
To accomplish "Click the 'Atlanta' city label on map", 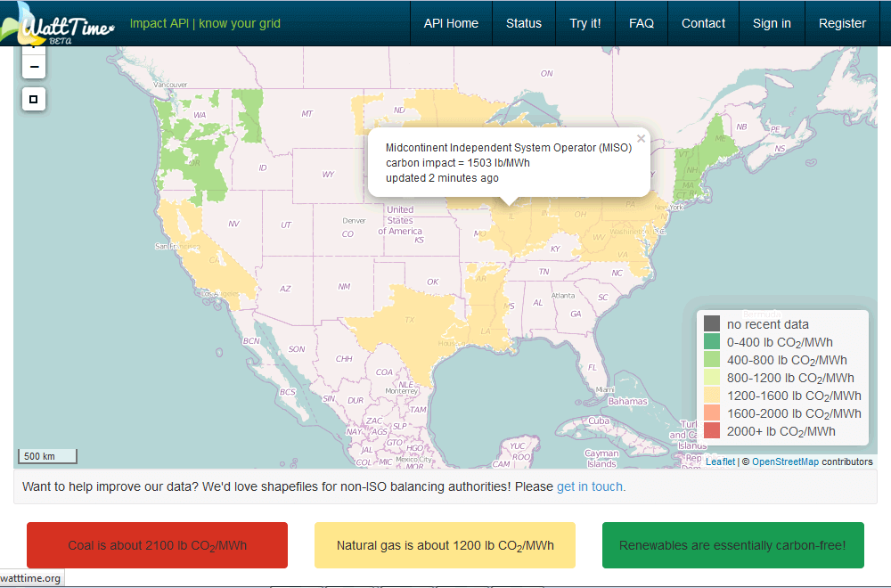I will pos(563,296).
